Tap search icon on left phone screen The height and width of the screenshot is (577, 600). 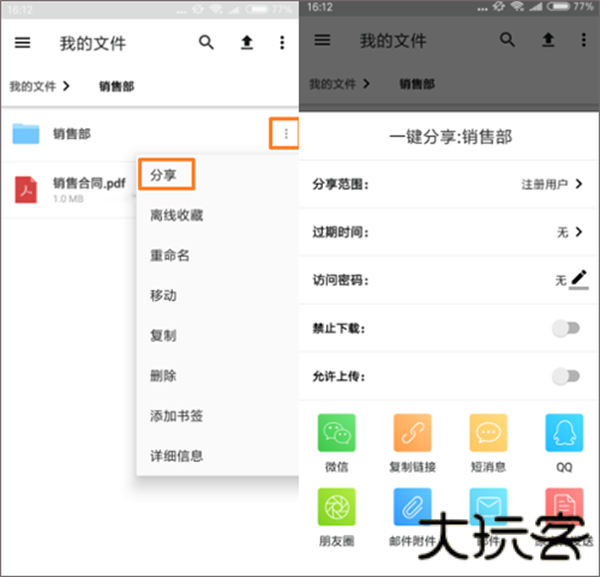pos(206,42)
